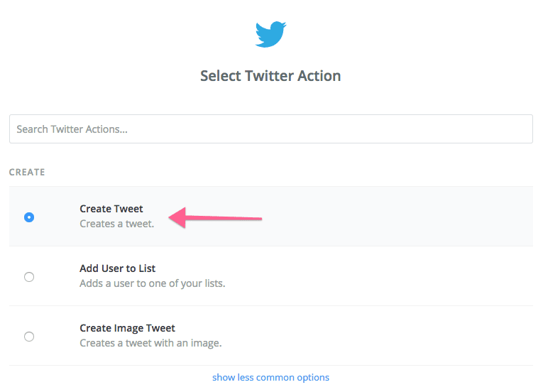Click the Add User to List title
The height and width of the screenshot is (392, 543).
(x=117, y=268)
